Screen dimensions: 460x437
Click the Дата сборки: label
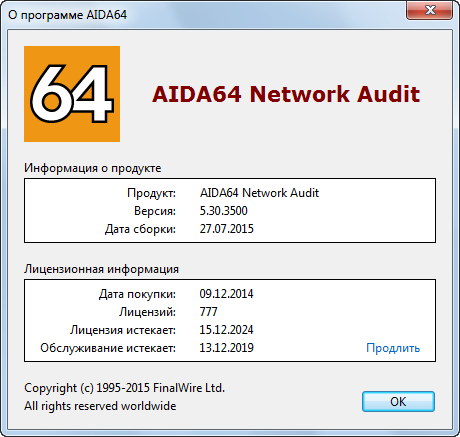tap(140, 229)
